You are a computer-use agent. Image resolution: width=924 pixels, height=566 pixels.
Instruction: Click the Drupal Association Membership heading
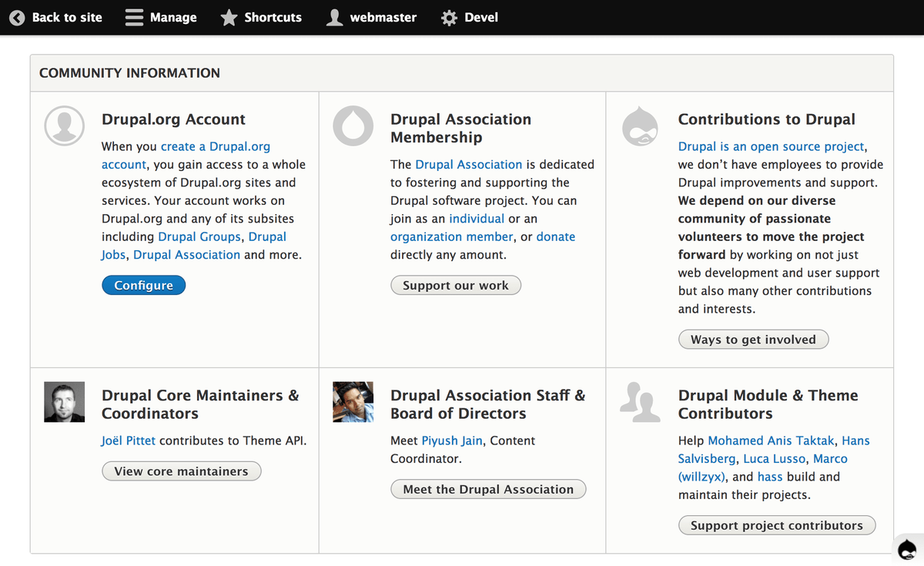click(460, 129)
